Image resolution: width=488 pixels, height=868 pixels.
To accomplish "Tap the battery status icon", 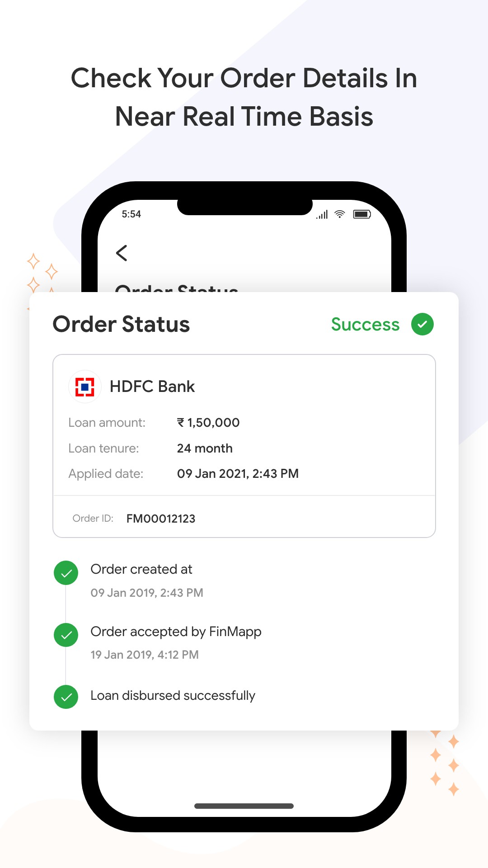I will [362, 214].
